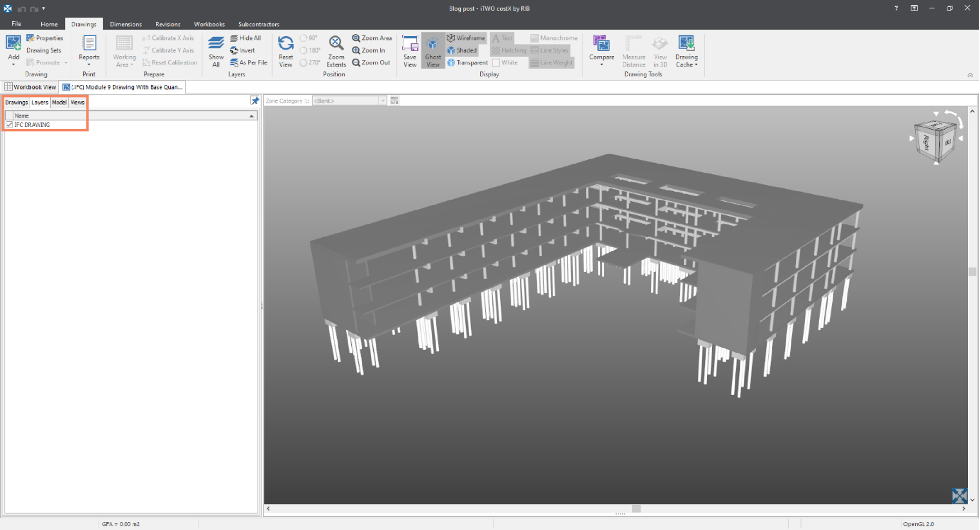Set layers As Per File

point(249,62)
